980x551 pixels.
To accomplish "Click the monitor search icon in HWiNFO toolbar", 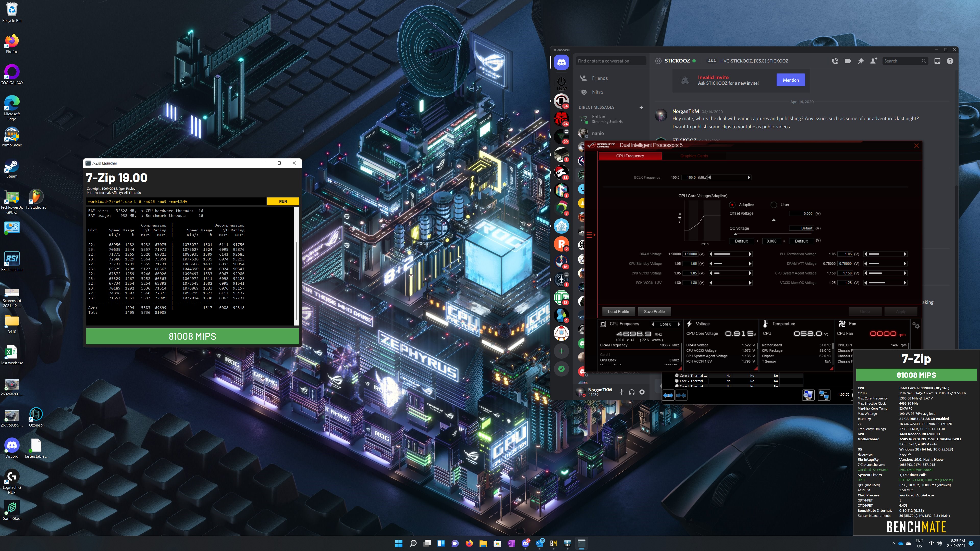I will point(808,395).
